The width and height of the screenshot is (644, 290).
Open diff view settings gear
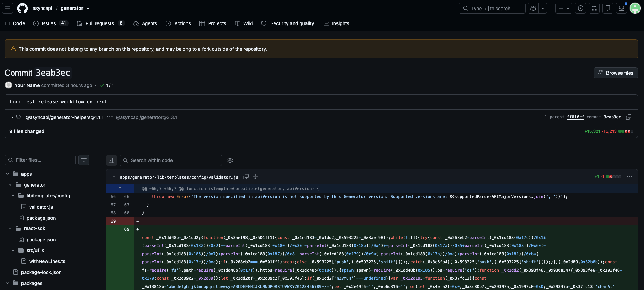click(x=230, y=160)
